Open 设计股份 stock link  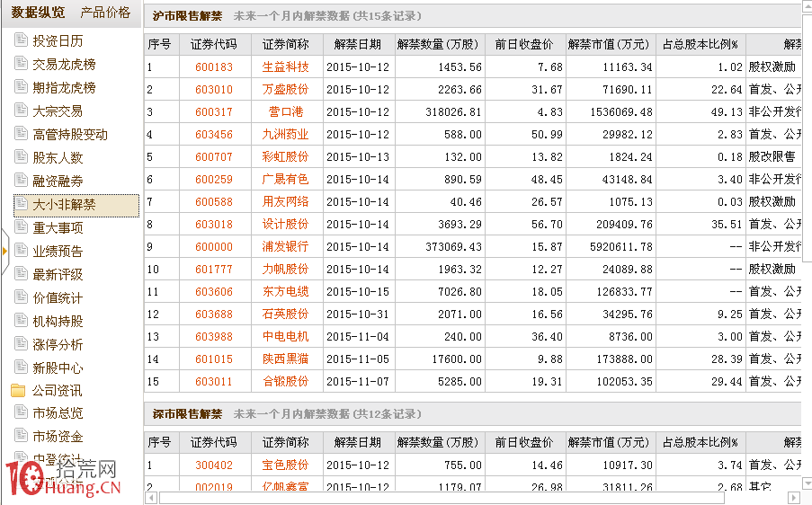[285, 224]
